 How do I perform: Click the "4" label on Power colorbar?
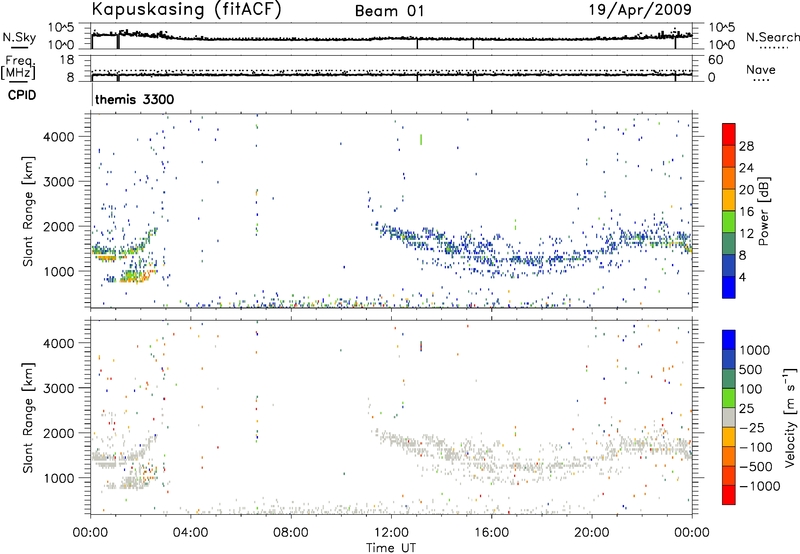(x=742, y=277)
